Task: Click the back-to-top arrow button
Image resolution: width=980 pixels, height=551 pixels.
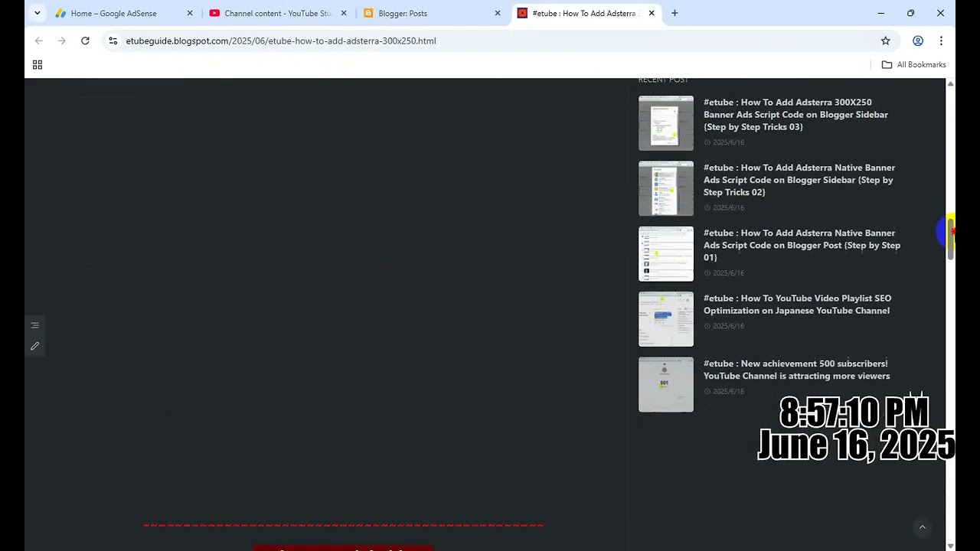Action: click(x=923, y=527)
